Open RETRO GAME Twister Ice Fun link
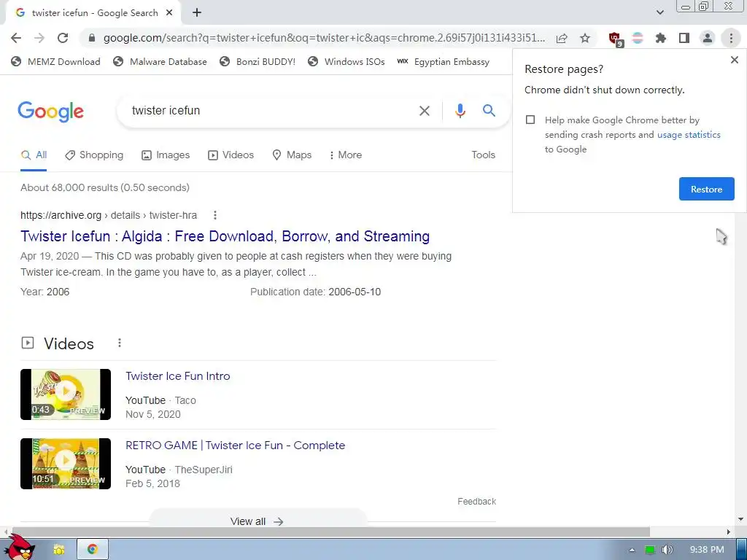This screenshot has width=747, height=560. [x=236, y=446]
